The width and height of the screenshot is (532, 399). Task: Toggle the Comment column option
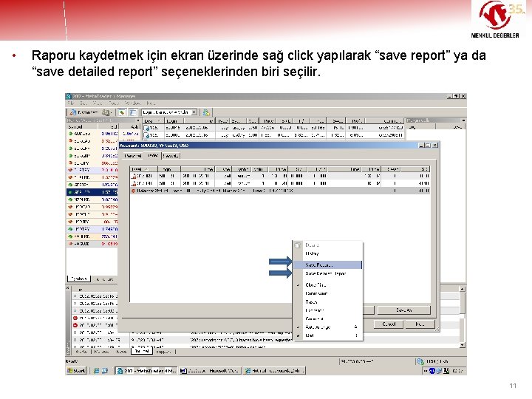pos(328,318)
